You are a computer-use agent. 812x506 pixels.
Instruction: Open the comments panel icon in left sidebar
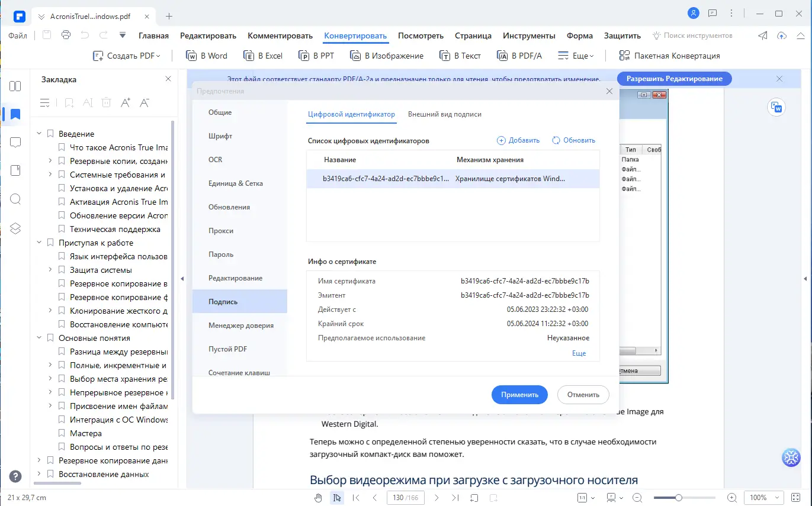pyautogui.click(x=15, y=143)
